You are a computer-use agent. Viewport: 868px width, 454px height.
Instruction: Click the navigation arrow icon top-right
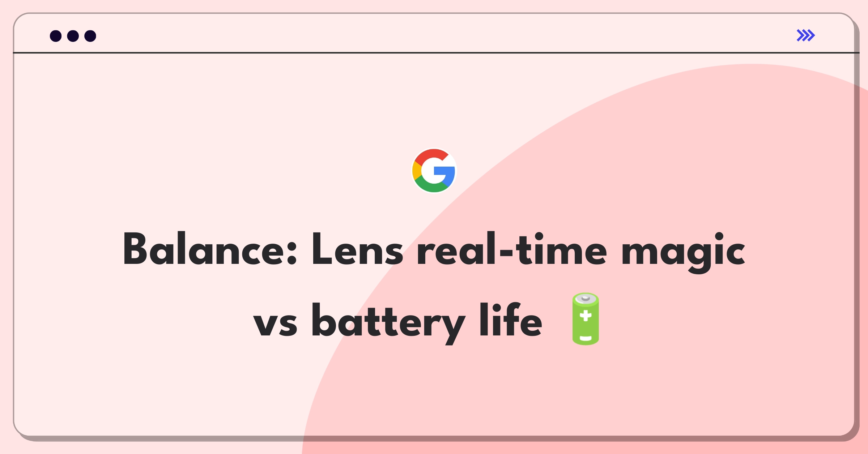[x=806, y=35]
